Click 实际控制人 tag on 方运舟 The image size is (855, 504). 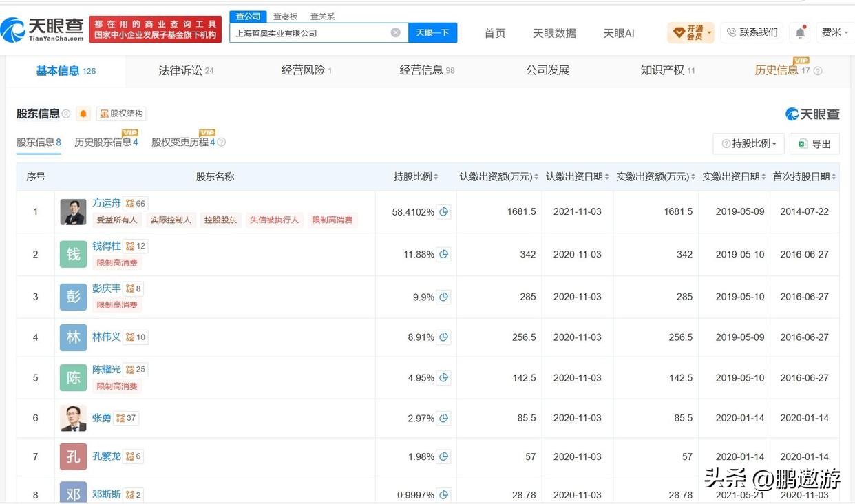coord(171,220)
